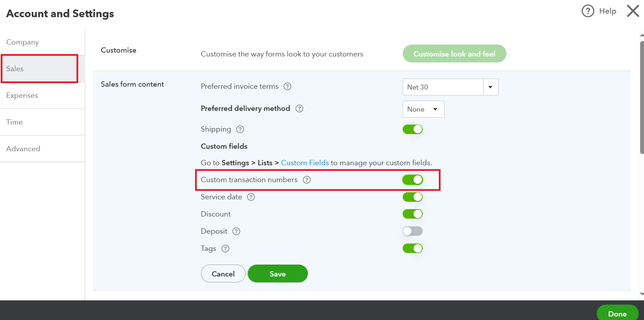This screenshot has width=644, height=320.
Task: Click info icon for Custom transaction numbers
Action: pos(307,180)
